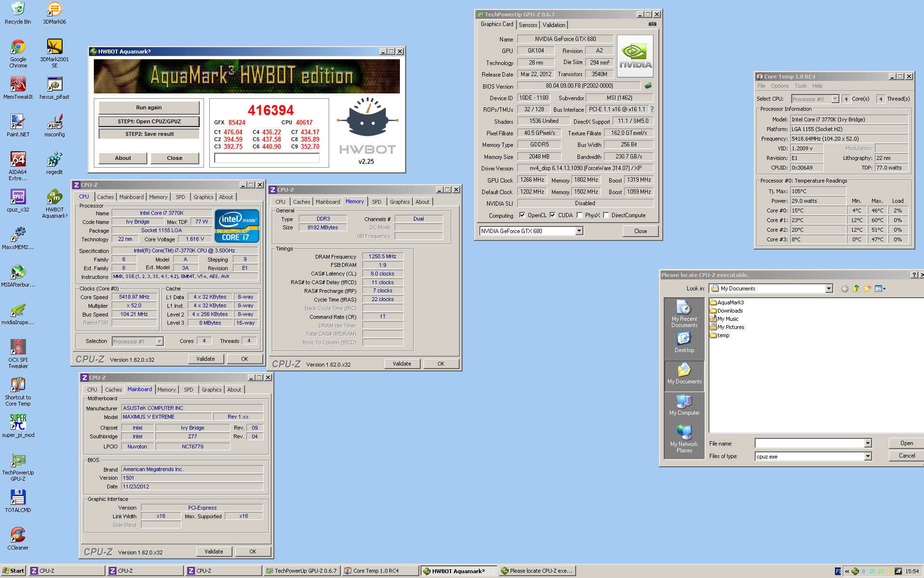Click STEP2: Save result button

149,134
